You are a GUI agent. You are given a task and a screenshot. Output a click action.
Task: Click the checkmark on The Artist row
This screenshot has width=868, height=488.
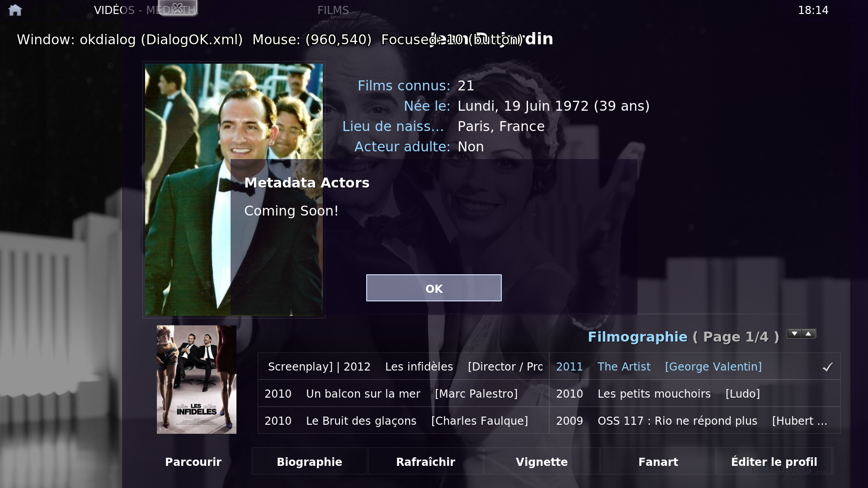827,367
